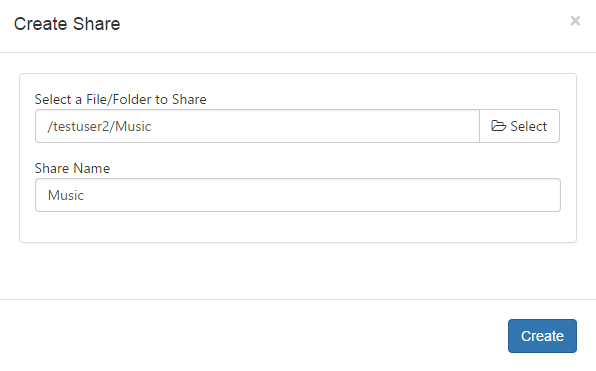Click empty space below the Share Name field

tap(298, 227)
